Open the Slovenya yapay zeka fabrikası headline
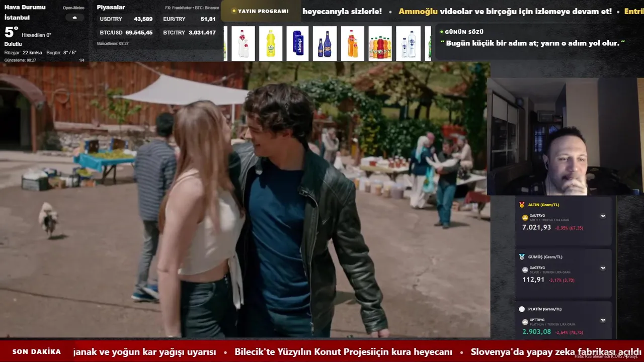Image resolution: width=644 pixels, height=362 pixels. (x=556, y=352)
